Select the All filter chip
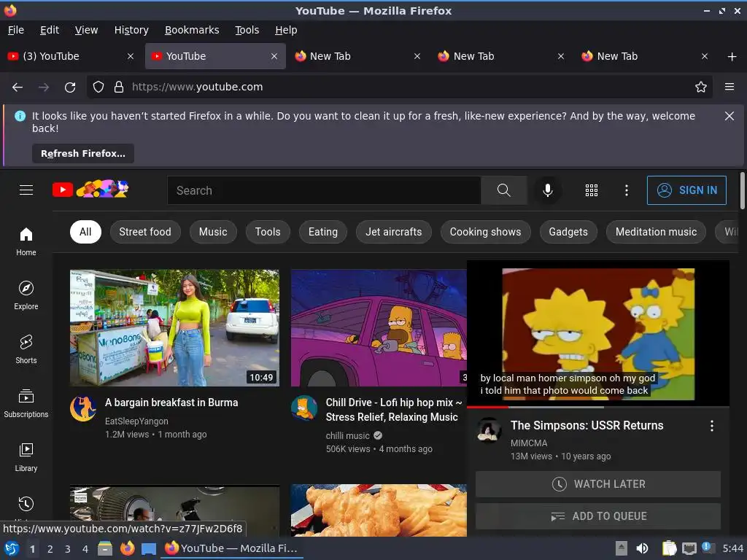The width and height of the screenshot is (747, 560). pyautogui.click(x=85, y=232)
